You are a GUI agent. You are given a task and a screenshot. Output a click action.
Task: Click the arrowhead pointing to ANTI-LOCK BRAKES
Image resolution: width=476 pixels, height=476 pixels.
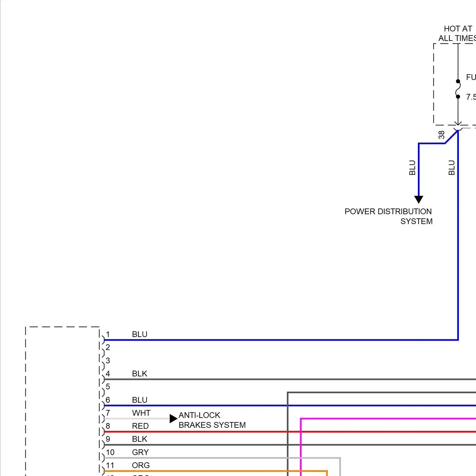[173, 419]
